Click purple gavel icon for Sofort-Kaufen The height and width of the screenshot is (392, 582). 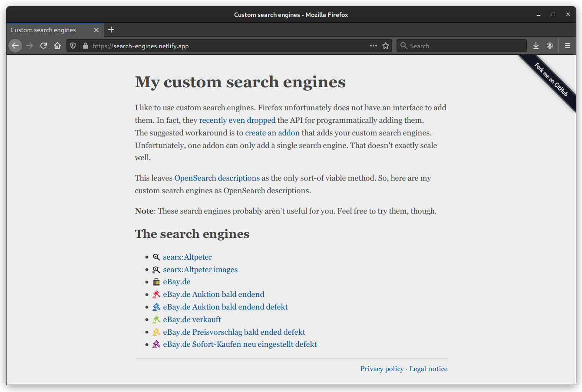[156, 344]
